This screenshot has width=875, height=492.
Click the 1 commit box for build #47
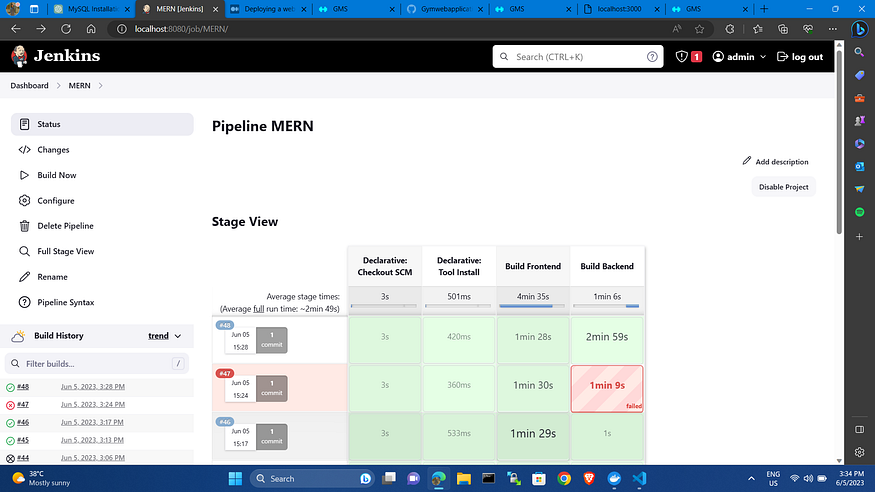(x=272, y=388)
